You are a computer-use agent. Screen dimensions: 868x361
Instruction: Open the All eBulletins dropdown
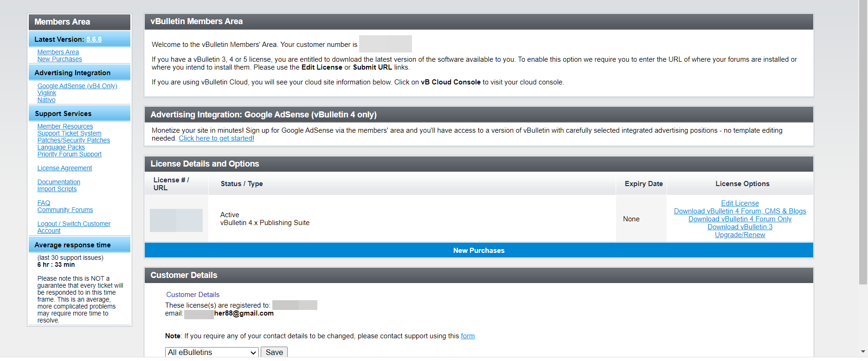tap(212, 352)
